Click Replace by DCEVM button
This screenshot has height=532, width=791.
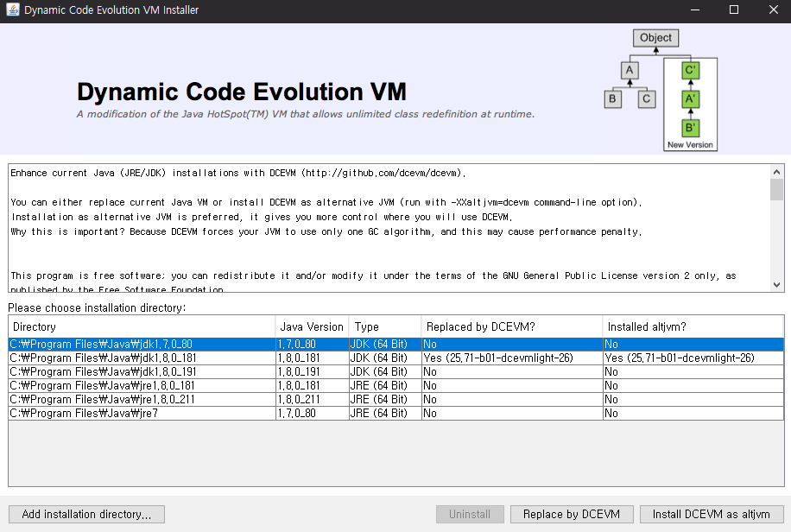point(572,515)
